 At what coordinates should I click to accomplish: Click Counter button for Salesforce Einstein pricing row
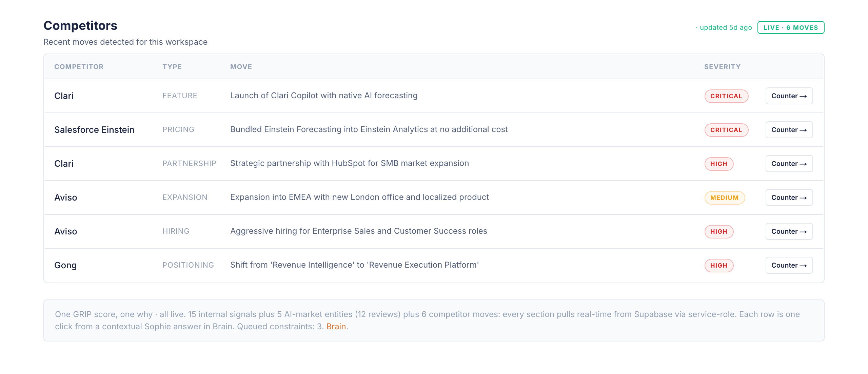789,130
